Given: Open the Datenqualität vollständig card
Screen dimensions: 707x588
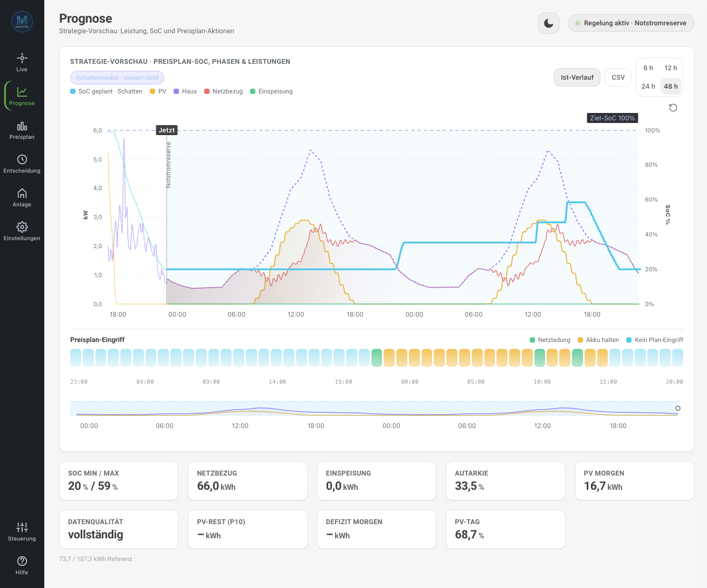Looking at the screenshot, I should tap(119, 529).
